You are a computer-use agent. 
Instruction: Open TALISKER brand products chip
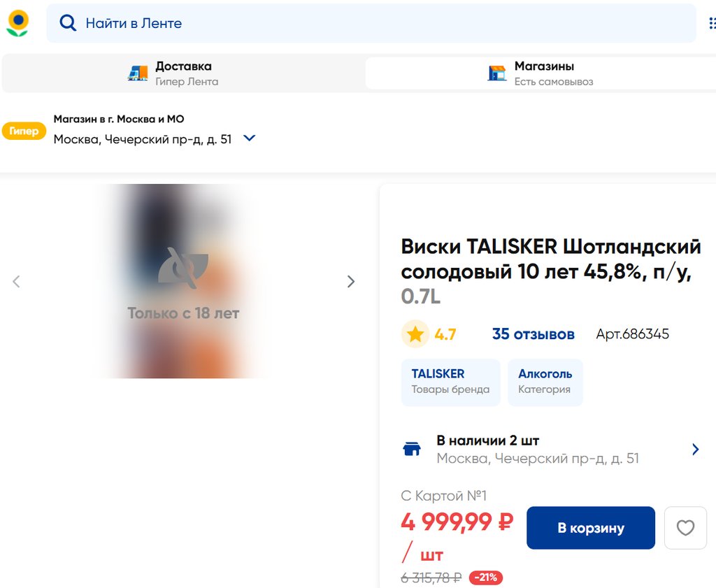pyautogui.click(x=450, y=382)
